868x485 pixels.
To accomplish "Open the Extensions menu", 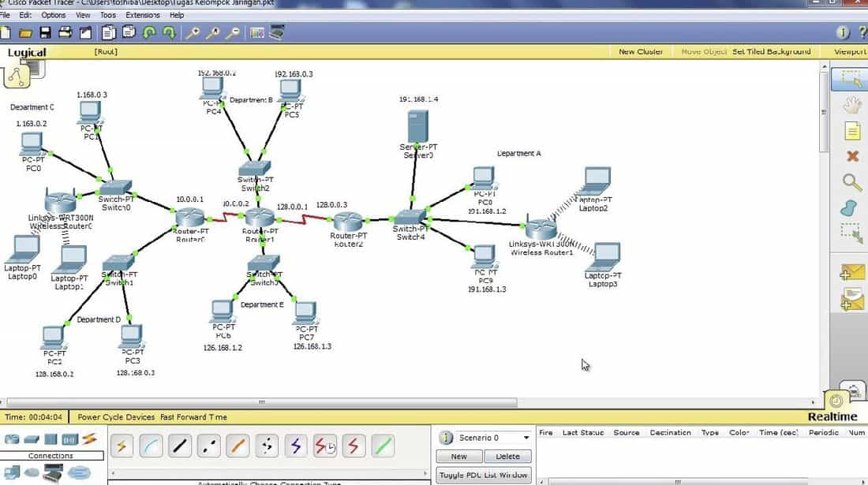I will [142, 14].
